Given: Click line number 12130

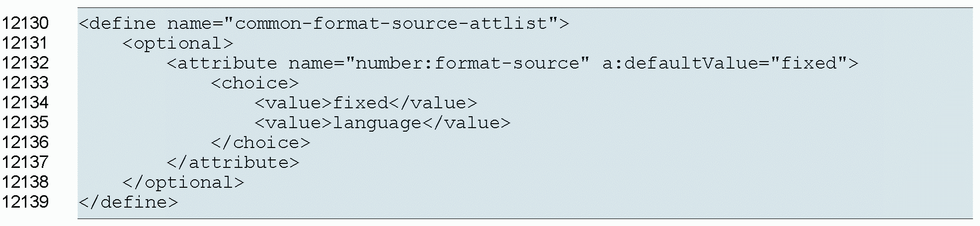Looking at the screenshot, I should 25,23.
